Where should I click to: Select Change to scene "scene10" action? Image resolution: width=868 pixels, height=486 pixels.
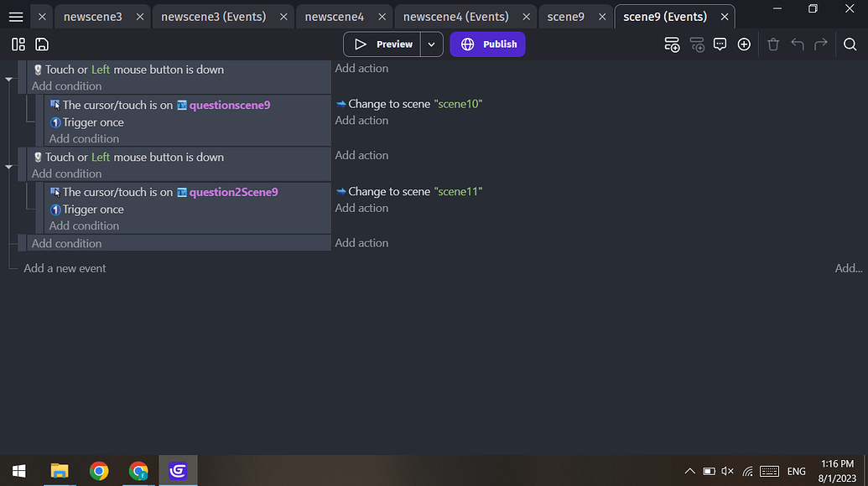(x=409, y=104)
